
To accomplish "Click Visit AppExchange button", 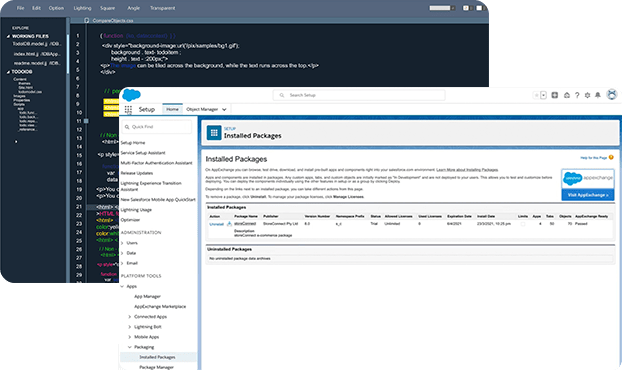I will [x=588, y=195].
